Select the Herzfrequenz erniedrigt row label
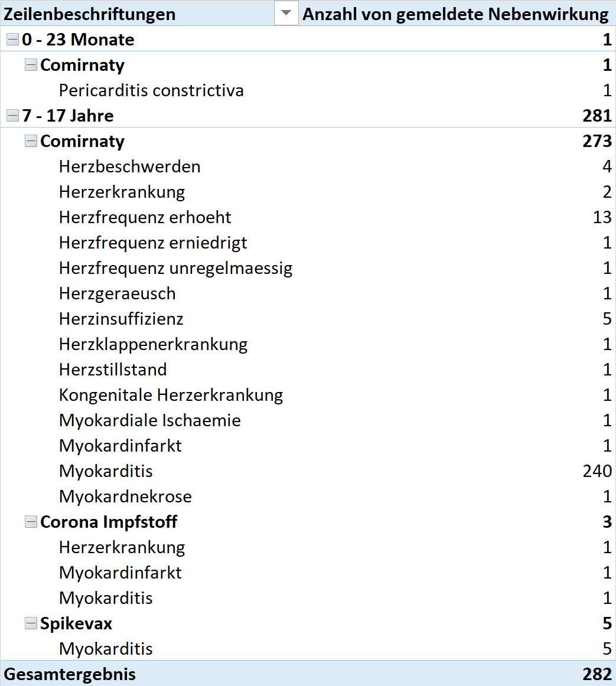Image resolution: width=616 pixels, height=686 pixels. pos(153,243)
